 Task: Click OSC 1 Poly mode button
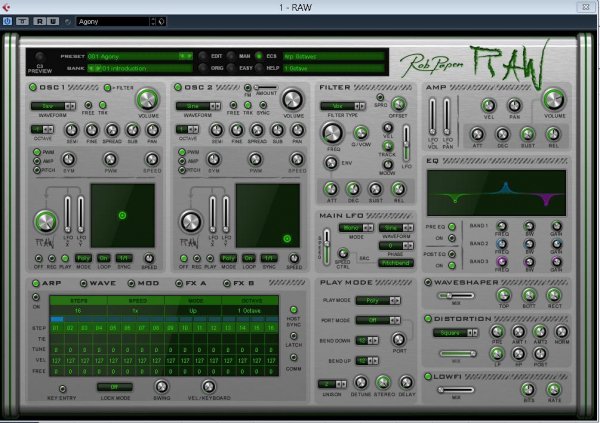tap(83, 258)
